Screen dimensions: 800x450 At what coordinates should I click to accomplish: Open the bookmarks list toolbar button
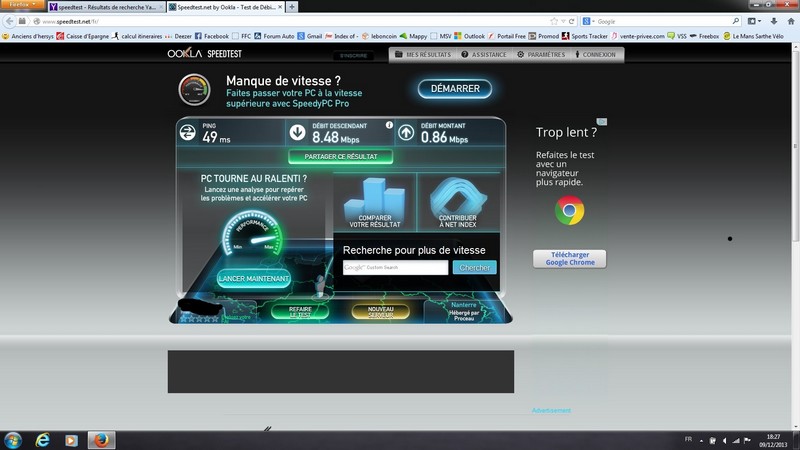pyautogui.click(x=754, y=21)
